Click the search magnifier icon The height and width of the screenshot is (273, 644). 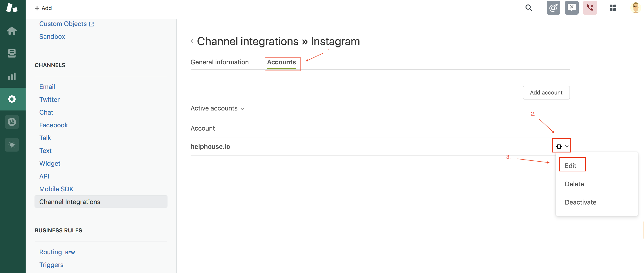pyautogui.click(x=529, y=8)
